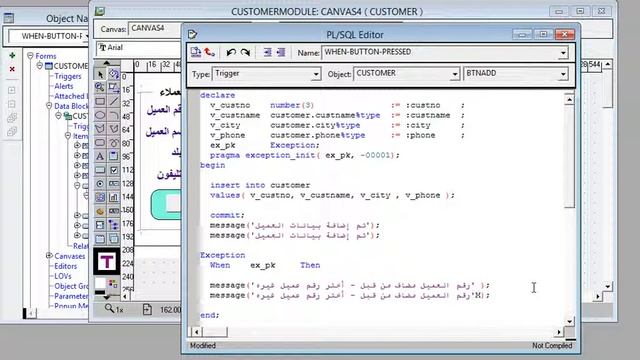Select the Chart Item tool

click(x=113, y=198)
